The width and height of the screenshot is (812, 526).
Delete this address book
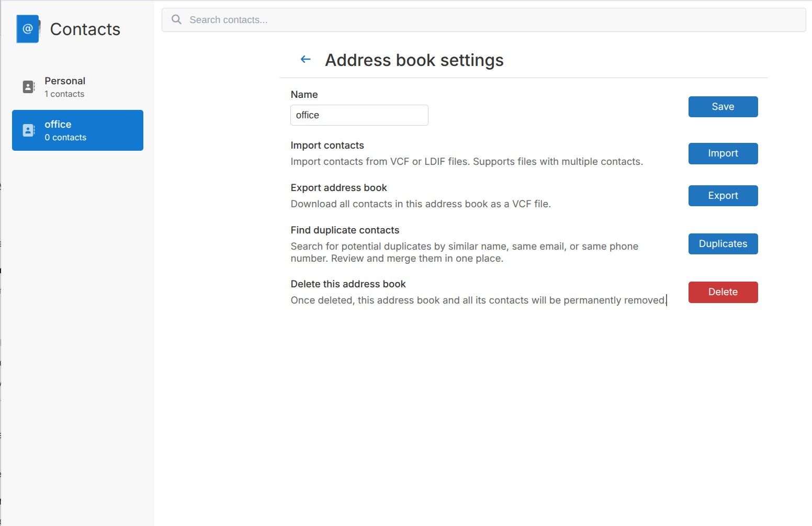point(723,292)
